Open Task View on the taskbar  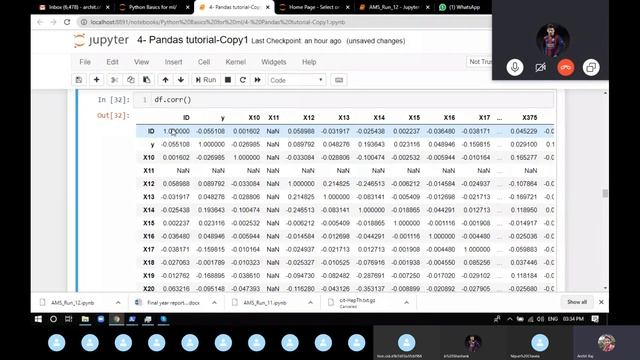coord(69,319)
